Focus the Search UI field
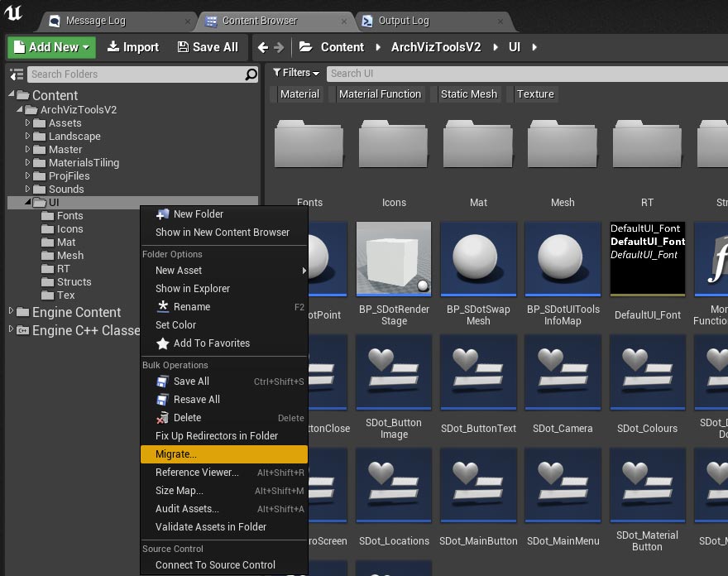This screenshot has height=576, width=728. coord(528,74)
